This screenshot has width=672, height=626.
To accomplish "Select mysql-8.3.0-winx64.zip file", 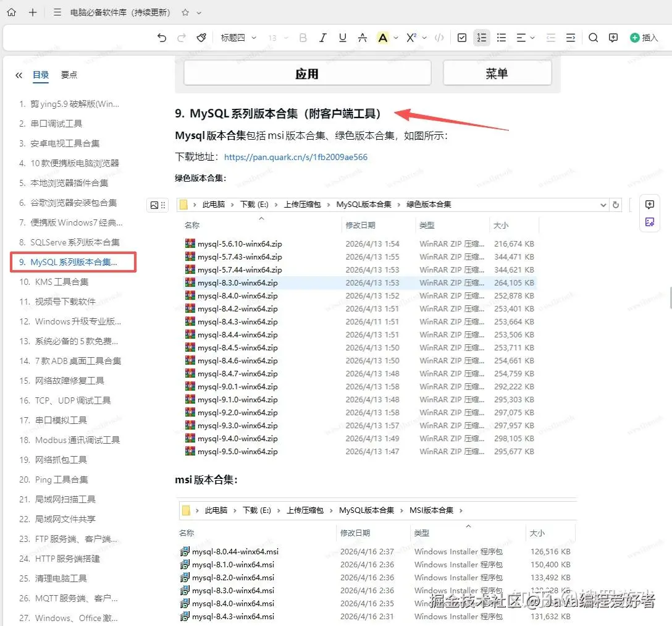I will [x=359, y=282].
